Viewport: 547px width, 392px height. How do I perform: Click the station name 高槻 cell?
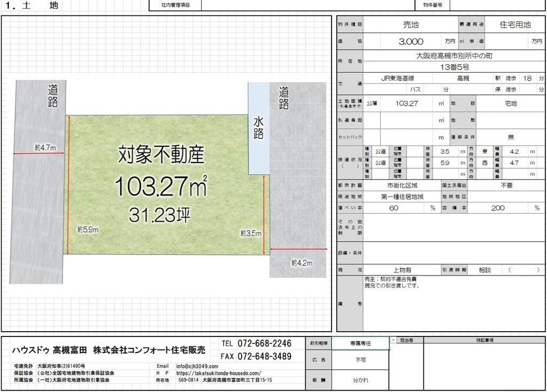tap(463, 79)
